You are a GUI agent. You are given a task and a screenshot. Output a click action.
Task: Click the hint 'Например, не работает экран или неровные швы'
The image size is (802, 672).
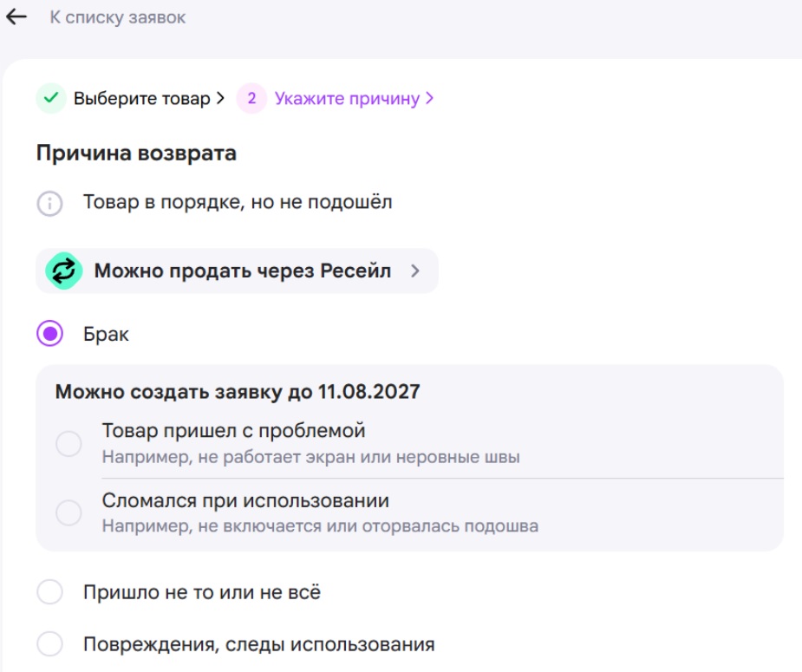[x=311, y=457]
